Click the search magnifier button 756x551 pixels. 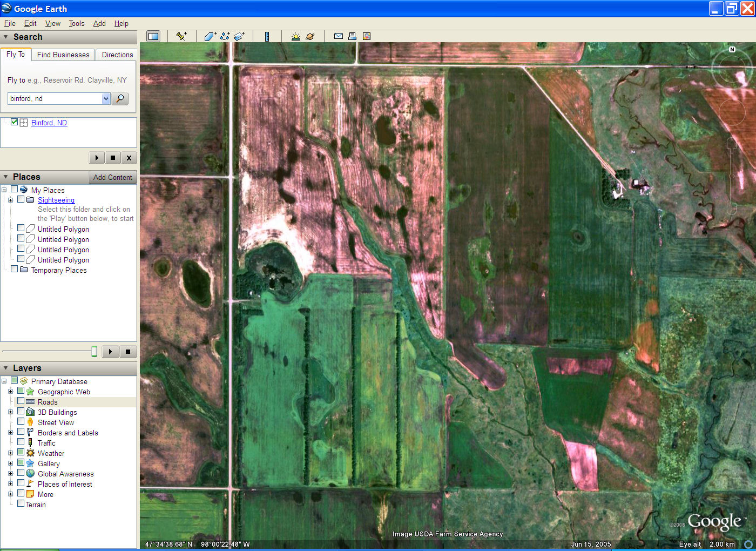[x=120, y=98]
